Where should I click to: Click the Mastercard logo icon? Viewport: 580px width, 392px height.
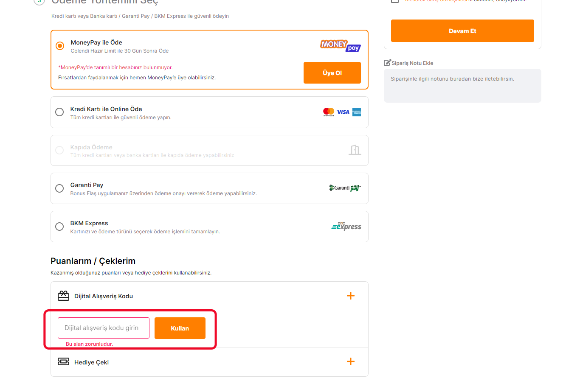click(x=329, y=112)
